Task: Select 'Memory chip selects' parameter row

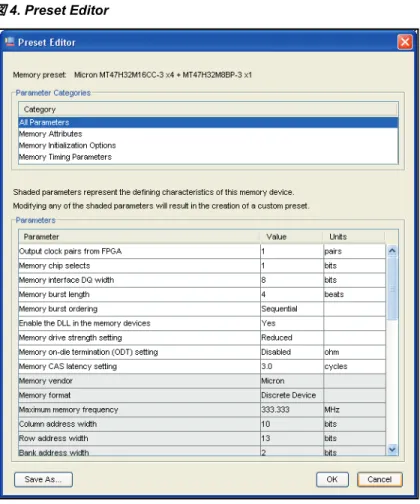Action: click(139, 266)
